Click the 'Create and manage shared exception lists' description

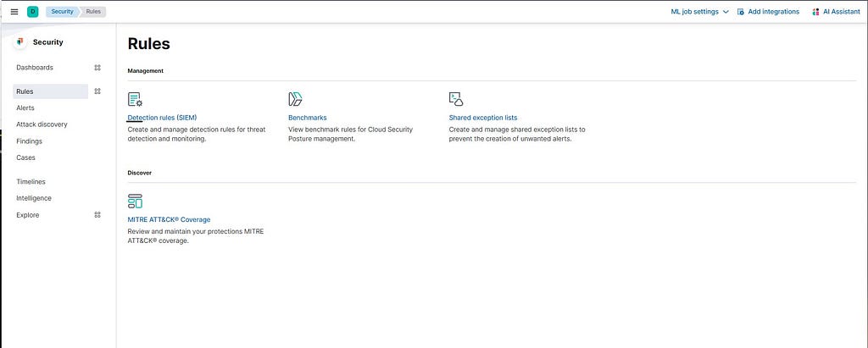(x=517, y=134)
